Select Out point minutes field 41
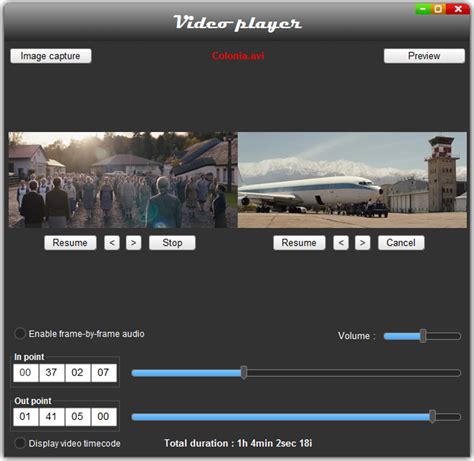The height and width of the screenshot is (461, 474). pyautogui.click(x=51, y=417)
